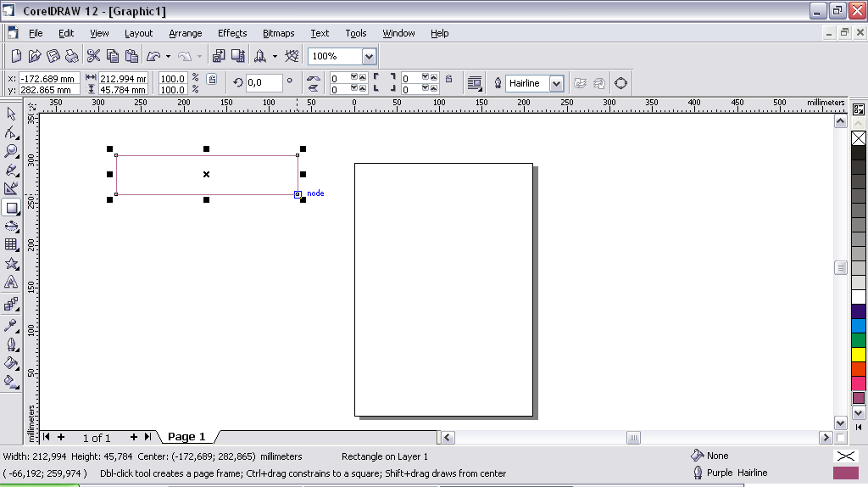Pick the yellow swatch in palette
The height and width of the screenshot is (487, 868).
[859, 355]
